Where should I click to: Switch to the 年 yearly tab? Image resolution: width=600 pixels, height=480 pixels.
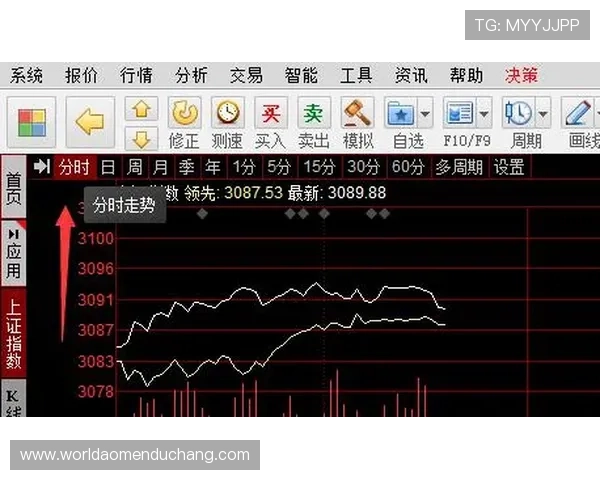point(213,167)
